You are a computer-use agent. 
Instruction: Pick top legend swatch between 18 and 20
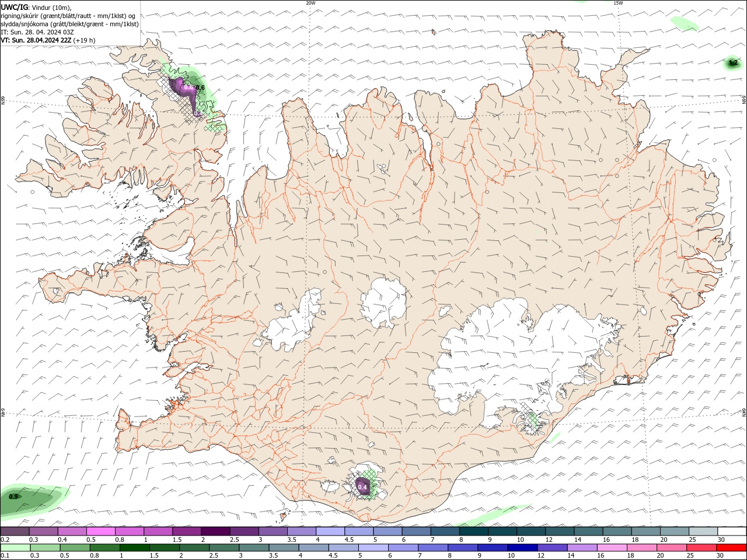pyautogui.click(x=646, y=531)
